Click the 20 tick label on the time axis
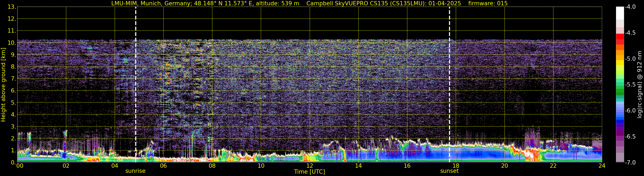This screenshot has height=176, width=644. [505, 166]
